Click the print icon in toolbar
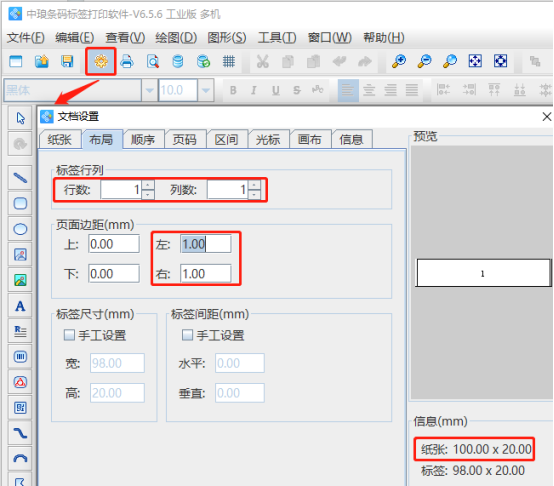 tap(127, 61)
